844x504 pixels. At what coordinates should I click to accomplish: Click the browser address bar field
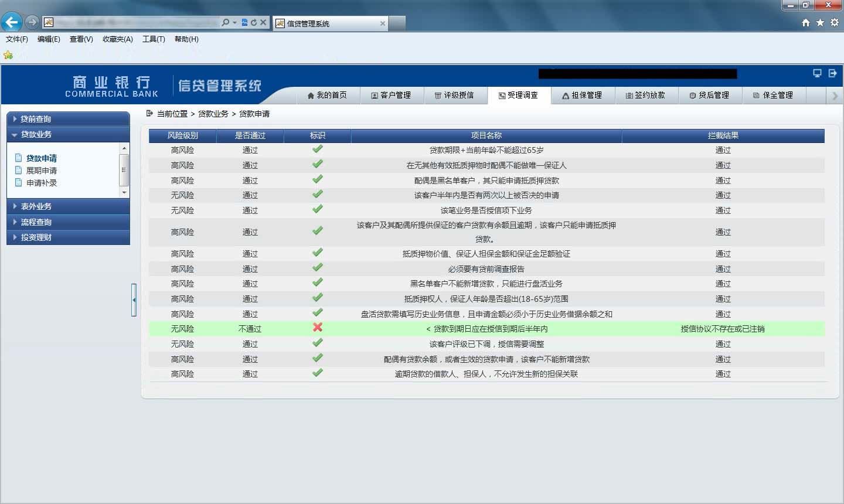tap(138, 22)
